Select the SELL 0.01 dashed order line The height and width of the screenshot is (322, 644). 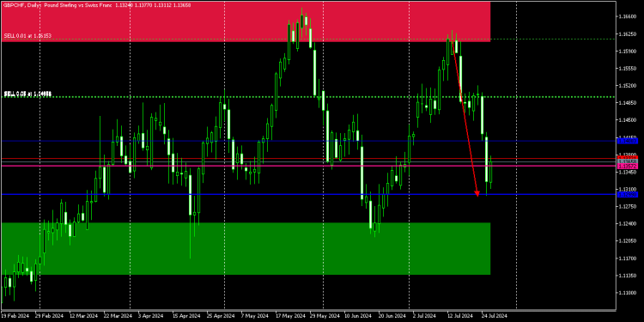click(x=309, y=39)
